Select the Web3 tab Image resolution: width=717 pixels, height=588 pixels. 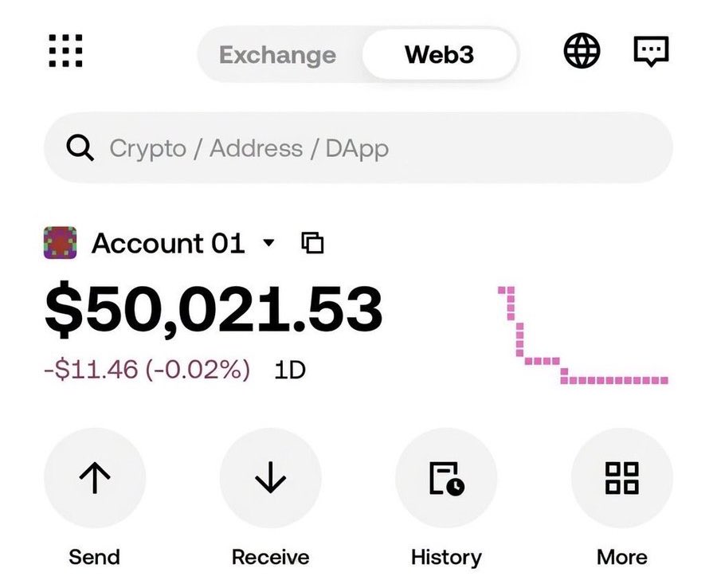[440, 55]
